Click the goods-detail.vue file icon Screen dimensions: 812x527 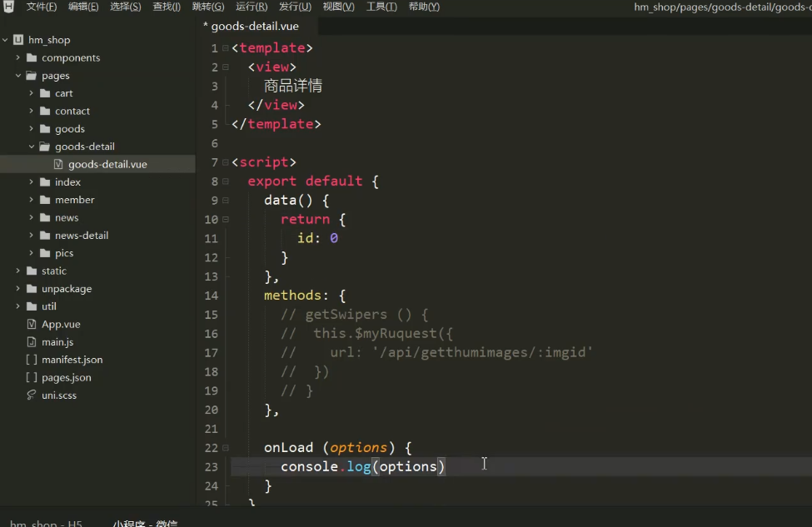pyautogui.click(x=58, y=164)
